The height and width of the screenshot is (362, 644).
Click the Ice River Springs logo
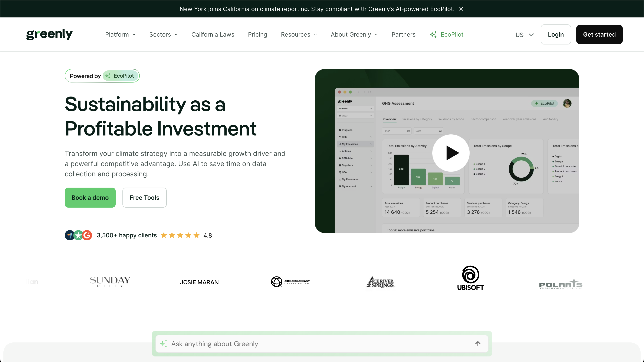[x=380, y=282]
